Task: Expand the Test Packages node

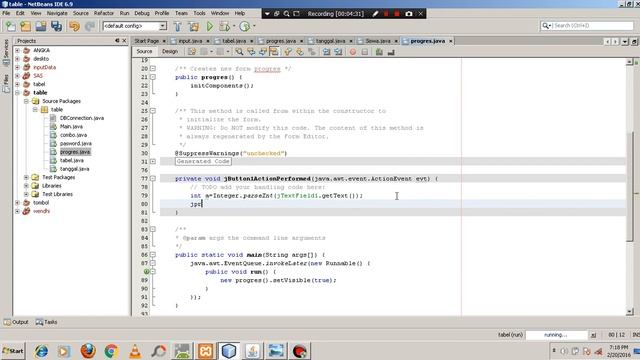Action: (x=26, y=177)
